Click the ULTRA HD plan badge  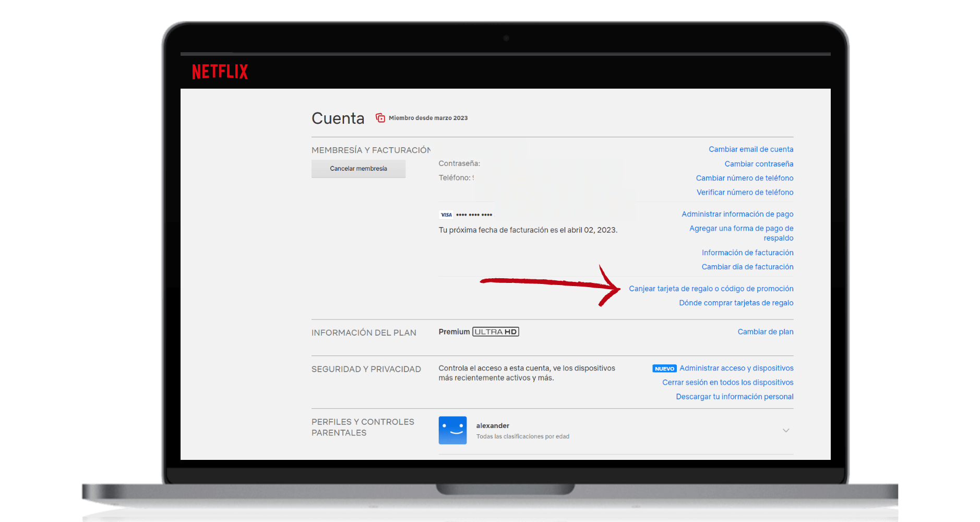tap(495, 331)
